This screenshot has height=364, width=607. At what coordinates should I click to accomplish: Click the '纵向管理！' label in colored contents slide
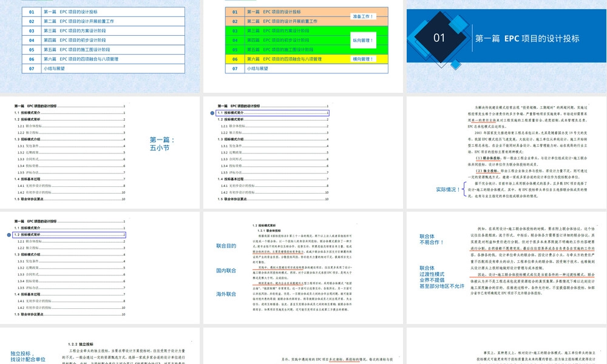point(363,40)
